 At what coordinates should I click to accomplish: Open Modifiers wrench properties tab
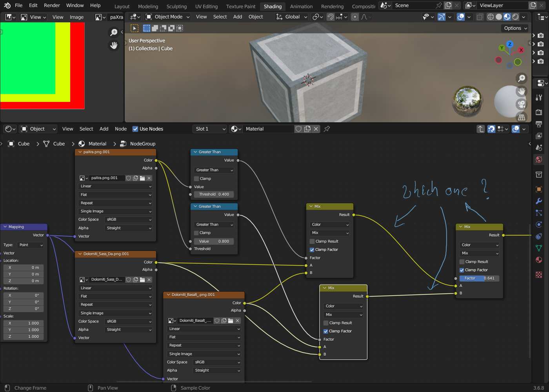click(539, 201)
